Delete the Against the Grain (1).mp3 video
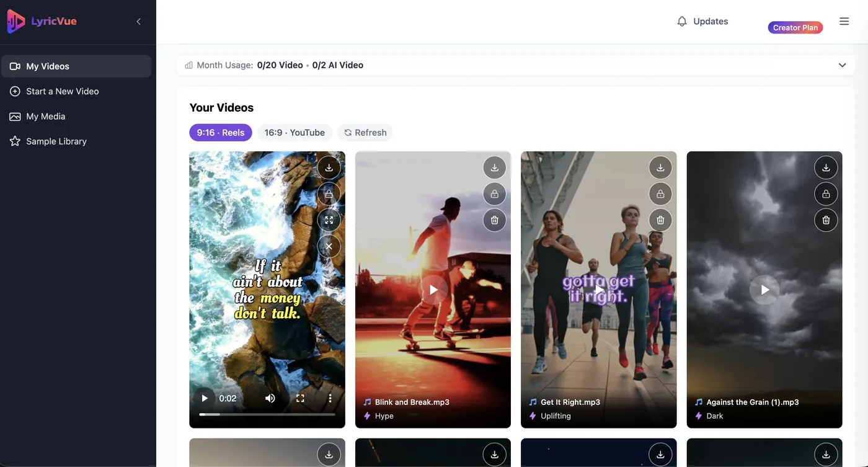Viewport: 868px width, 467px height. [826, 220]
